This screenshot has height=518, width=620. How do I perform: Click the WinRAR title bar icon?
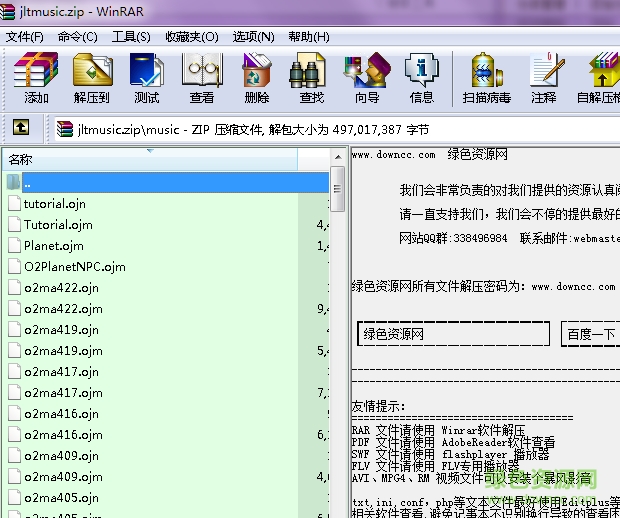(x=7, y=11)
